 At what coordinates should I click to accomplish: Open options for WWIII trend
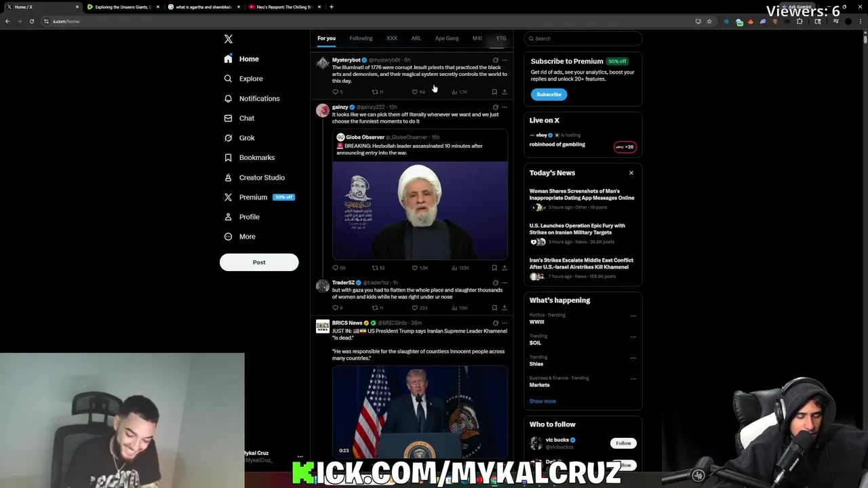(633, 315)
